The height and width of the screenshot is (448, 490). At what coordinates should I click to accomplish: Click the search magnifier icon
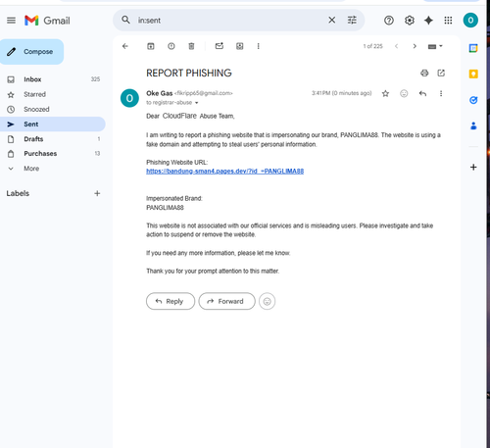(x=125, y=20)
